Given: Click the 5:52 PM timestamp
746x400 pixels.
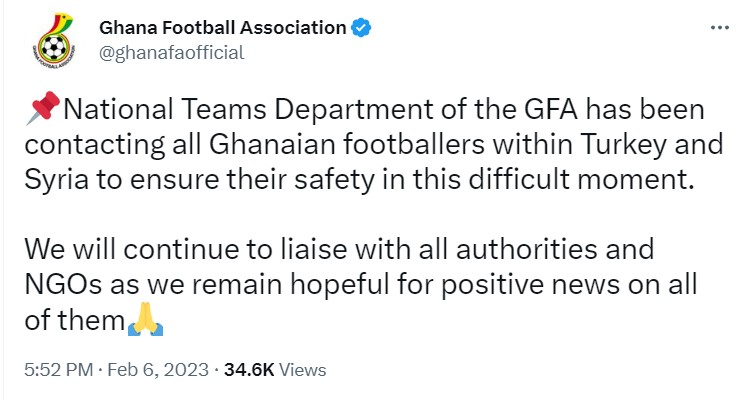Looking at the screenshot, I should (59, 370).
